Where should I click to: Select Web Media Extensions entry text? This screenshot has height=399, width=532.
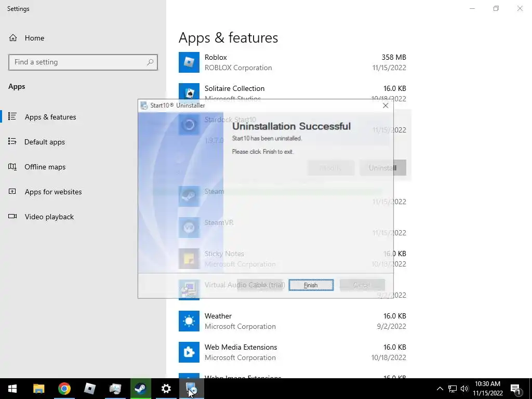pos(241,348)
